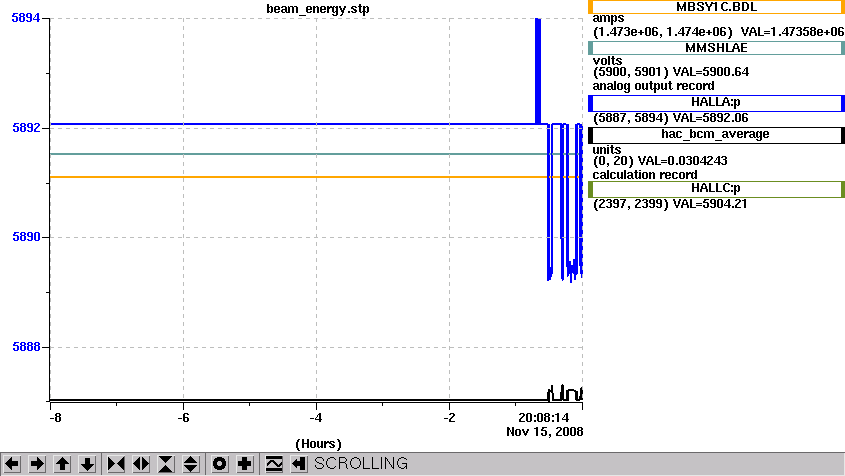Select the MMSHLAE curve legend

pos(716,48)
